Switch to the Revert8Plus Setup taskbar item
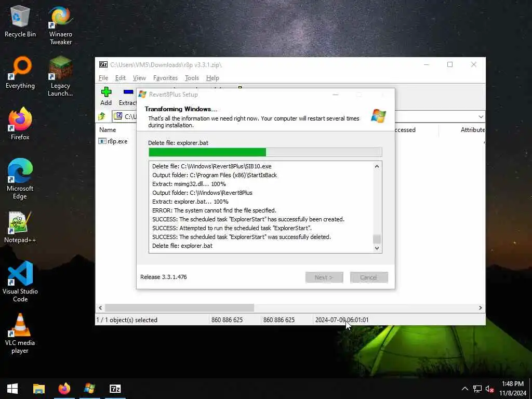Screen dimensions: 532x399 89,389
